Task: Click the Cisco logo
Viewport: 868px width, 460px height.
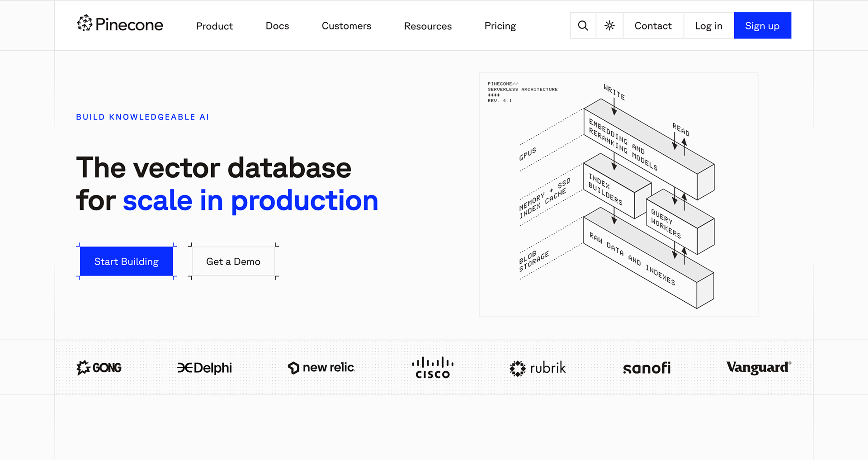Action: pyautogui.click(x=433, y=368)
